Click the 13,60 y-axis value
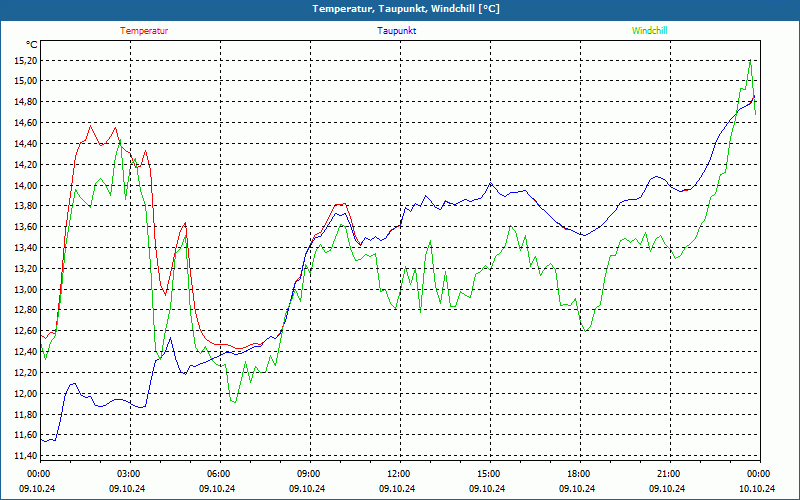This screenshot has width=800, height=500. 27,227
